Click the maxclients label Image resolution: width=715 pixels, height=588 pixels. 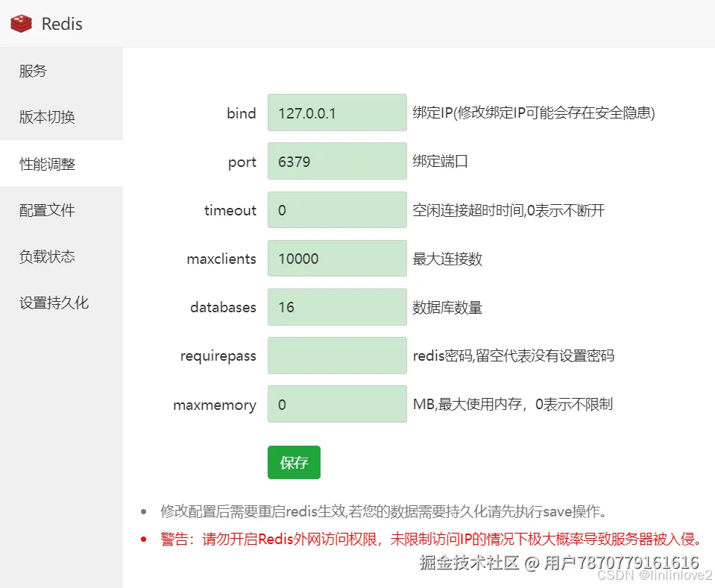pyautogui.click(x=221, y=259)
